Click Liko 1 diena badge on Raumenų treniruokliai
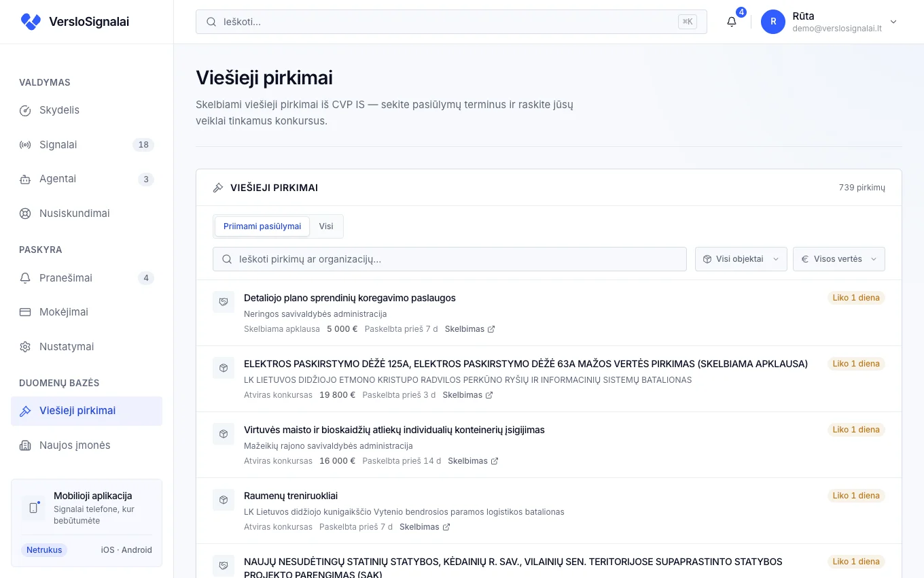This screenshot has height=578, width=924. (x=856, y=496)
